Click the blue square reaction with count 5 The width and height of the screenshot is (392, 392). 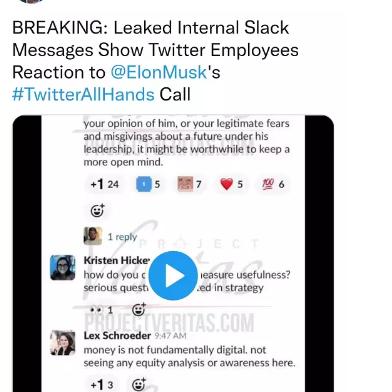tap(149, 184)
